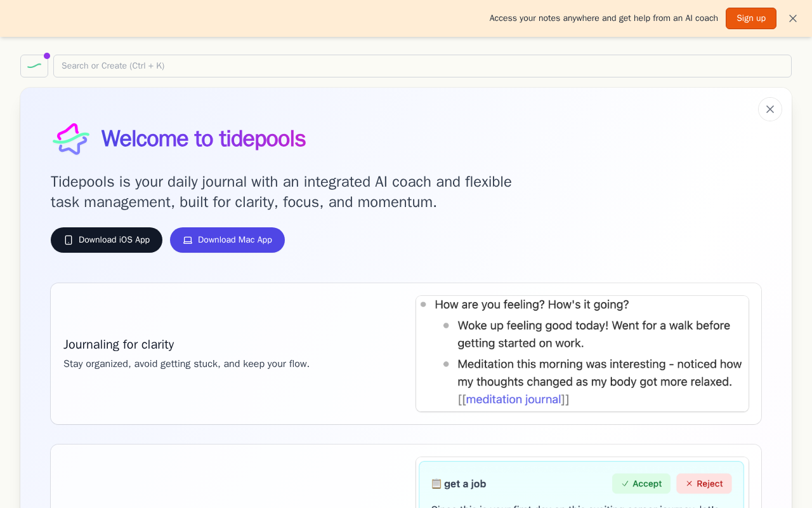Dismiss the top sign-up banner
812x508 pixels.
[x=792, y=18]
